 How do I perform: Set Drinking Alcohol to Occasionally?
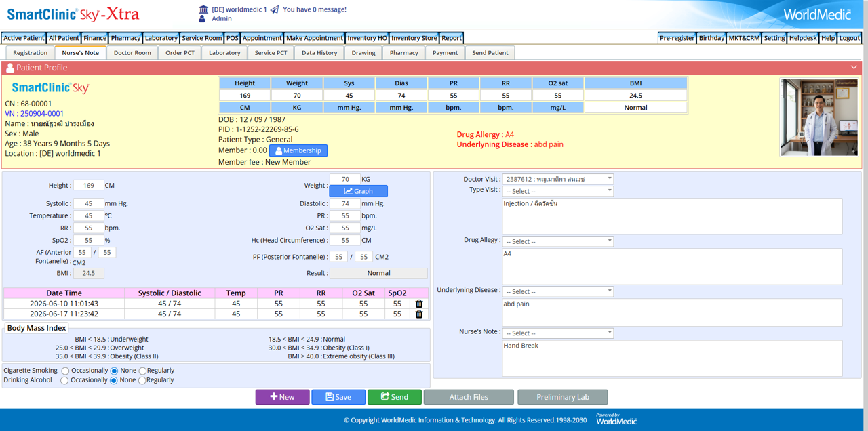pos(64,380)
